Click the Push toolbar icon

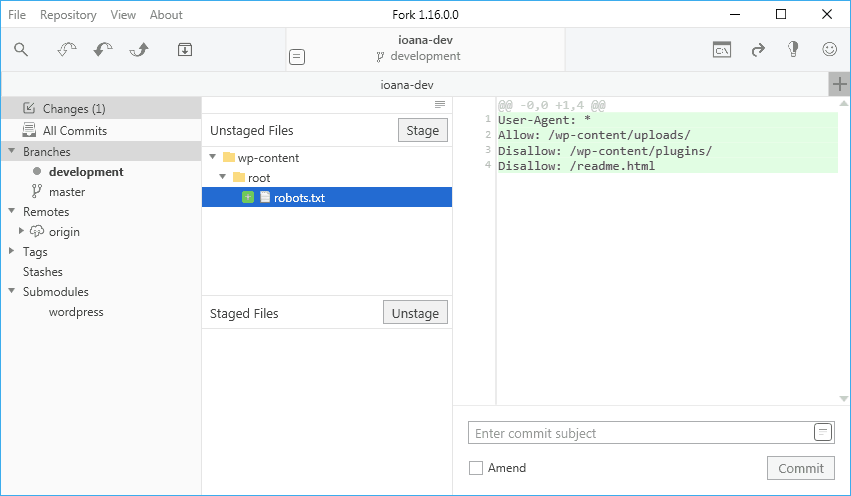tap(139, 50)
